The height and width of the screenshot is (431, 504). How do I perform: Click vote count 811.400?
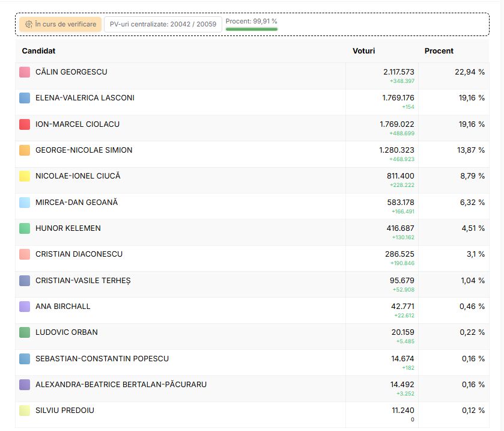tap(401, 176)
